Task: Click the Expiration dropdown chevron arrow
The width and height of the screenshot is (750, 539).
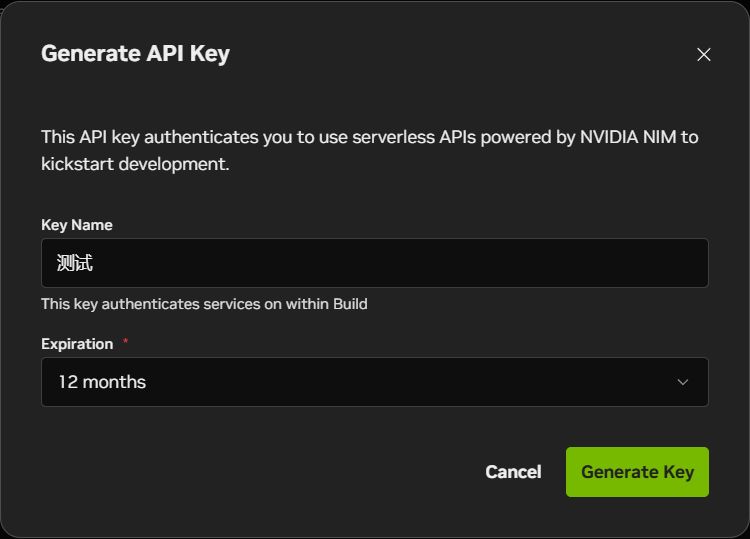Action: pos(683,382)
